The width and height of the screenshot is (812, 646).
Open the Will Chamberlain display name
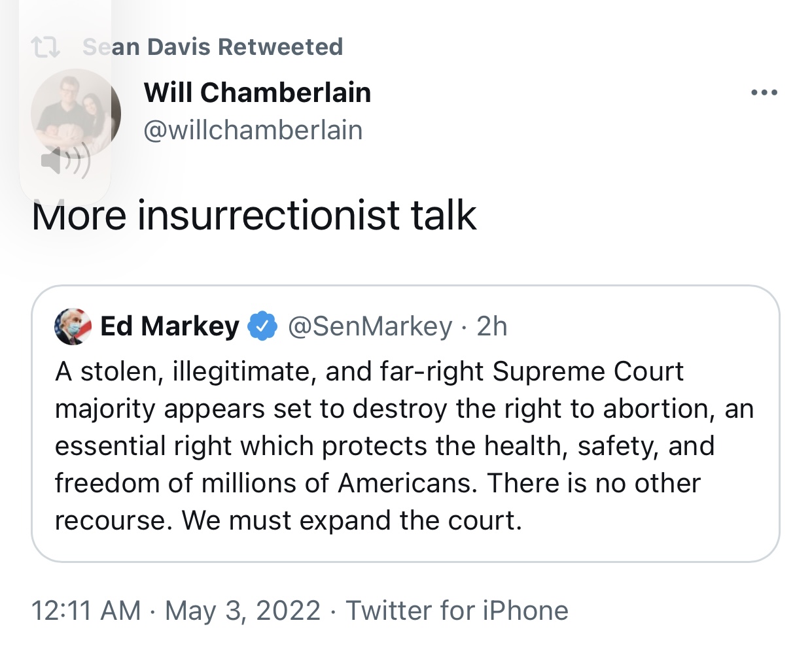point(257,93)
